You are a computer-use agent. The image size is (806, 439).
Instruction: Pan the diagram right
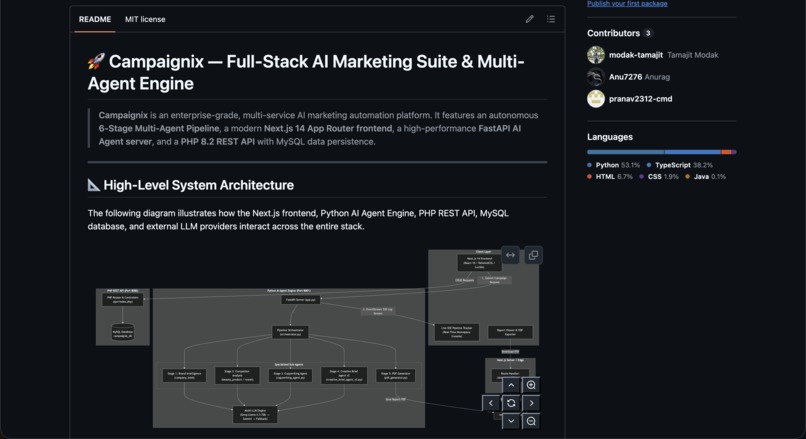click(531, 403)
